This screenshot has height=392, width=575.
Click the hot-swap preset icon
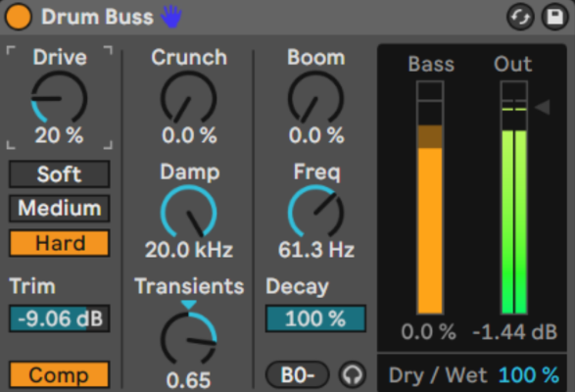coord(520,17)
